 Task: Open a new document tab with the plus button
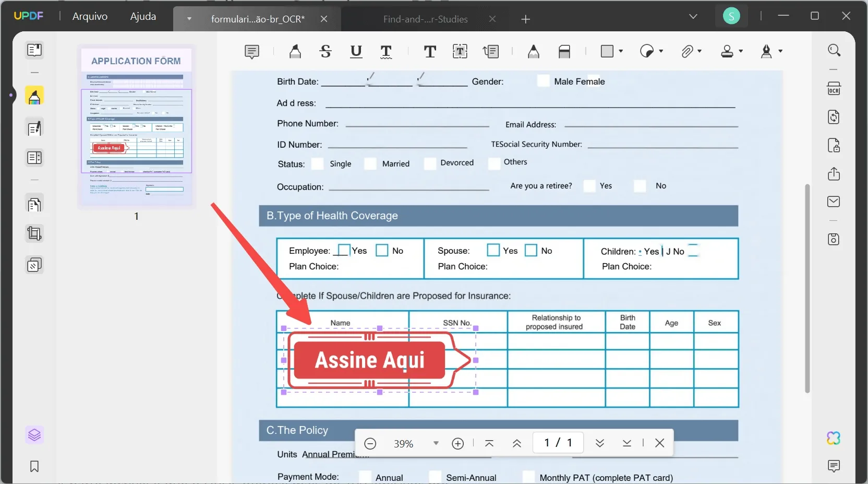coord(525,19)
